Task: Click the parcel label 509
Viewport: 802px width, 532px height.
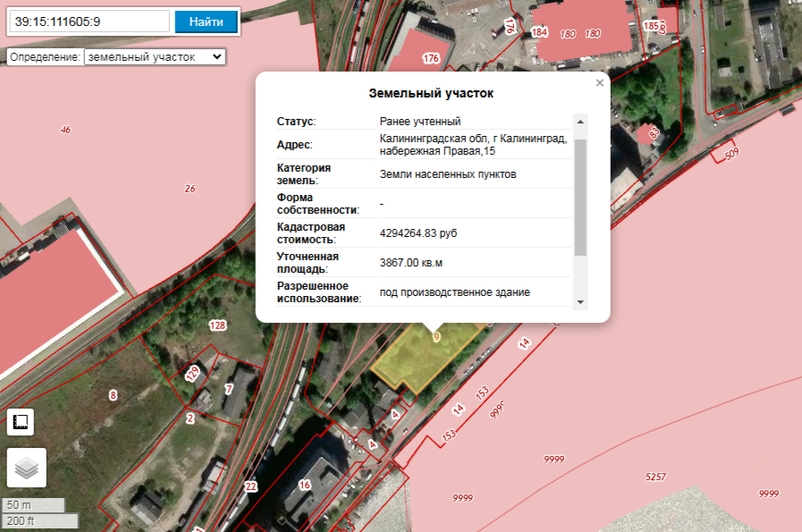Action: (x=732, y=154)
